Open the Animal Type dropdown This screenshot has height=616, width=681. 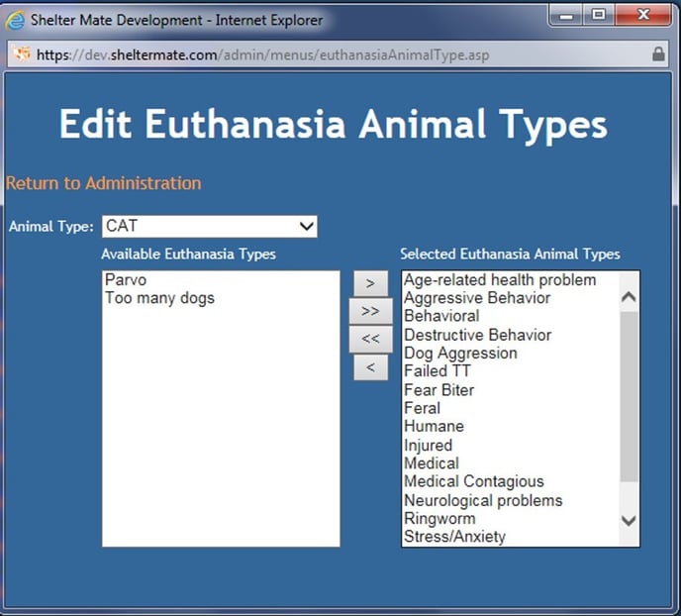[209, 227]
